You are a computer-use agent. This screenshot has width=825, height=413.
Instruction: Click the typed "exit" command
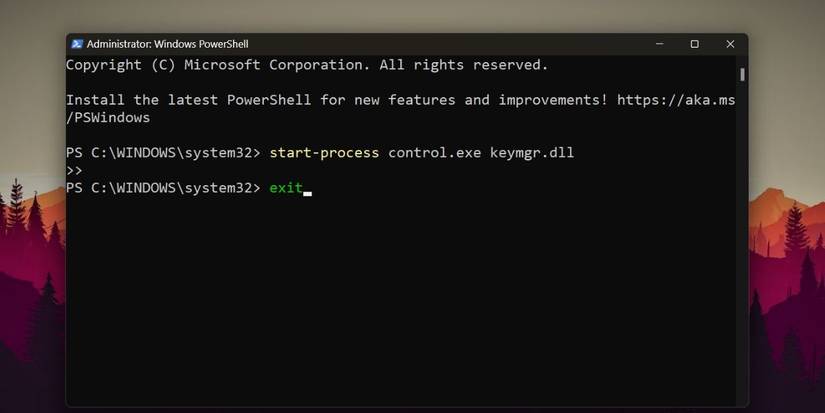coord(286,188)
